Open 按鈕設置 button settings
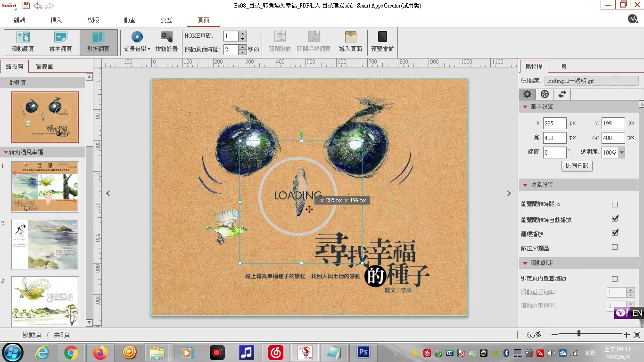Image resolution: width=644 pixels, height=362 pixels. pos(166,42)
